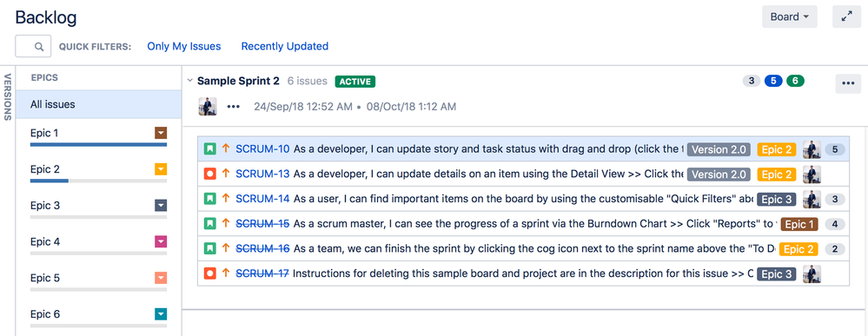Open the brown Epic 1 color dropdown
868x336 pixels.
click(x=161, y=133)
